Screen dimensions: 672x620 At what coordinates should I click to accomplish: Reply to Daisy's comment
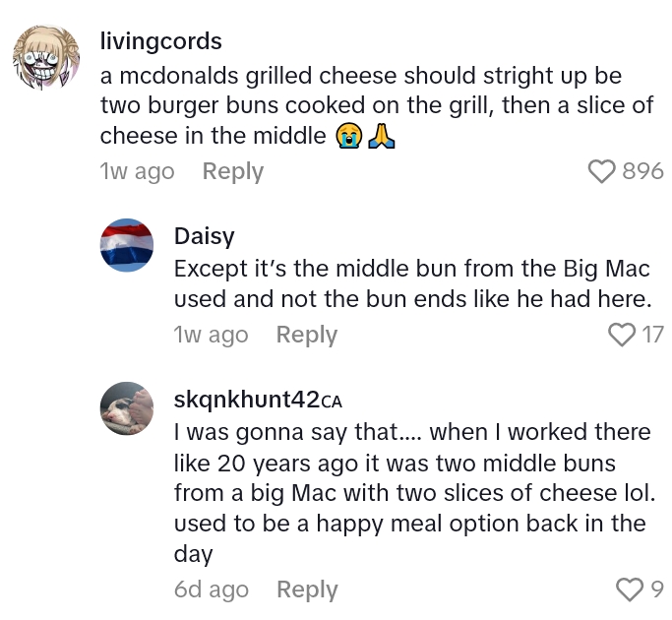307,335
